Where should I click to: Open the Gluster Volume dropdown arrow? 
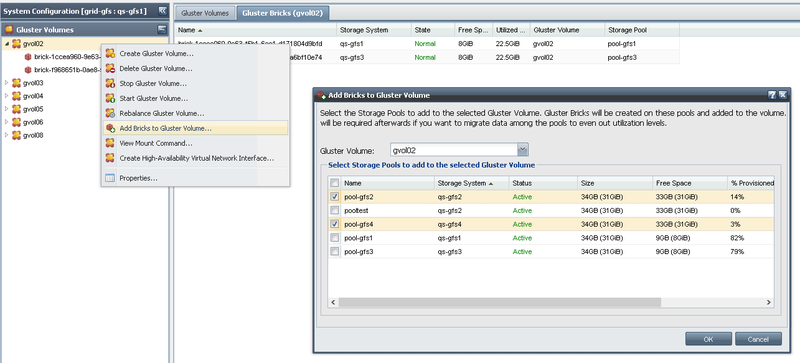pos(523,150)
